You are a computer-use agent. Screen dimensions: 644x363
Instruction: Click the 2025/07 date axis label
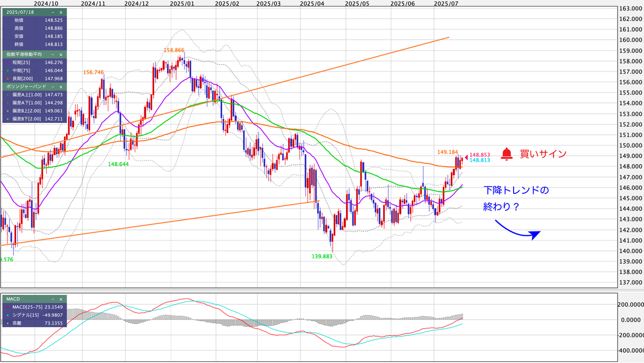445,3
